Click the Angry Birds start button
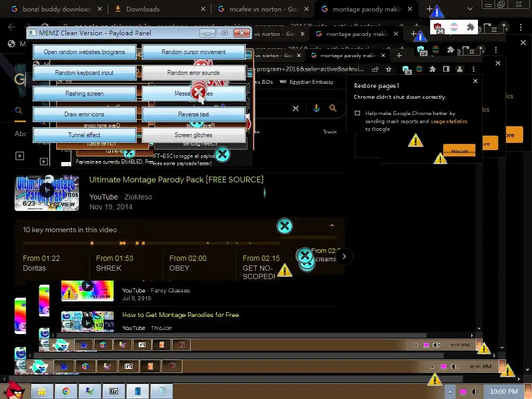The height and width of the screenshot is (399, 532). click(x=13, y=390)
